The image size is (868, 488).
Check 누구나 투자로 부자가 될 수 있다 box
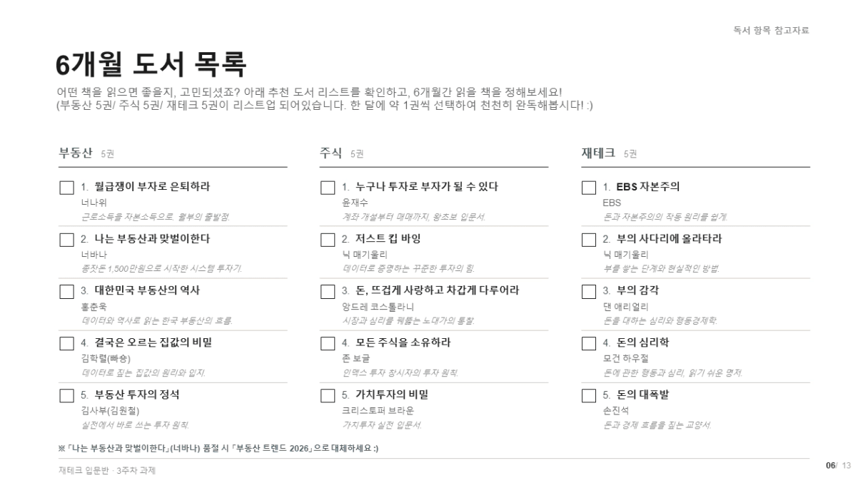[x=328, y=188]
